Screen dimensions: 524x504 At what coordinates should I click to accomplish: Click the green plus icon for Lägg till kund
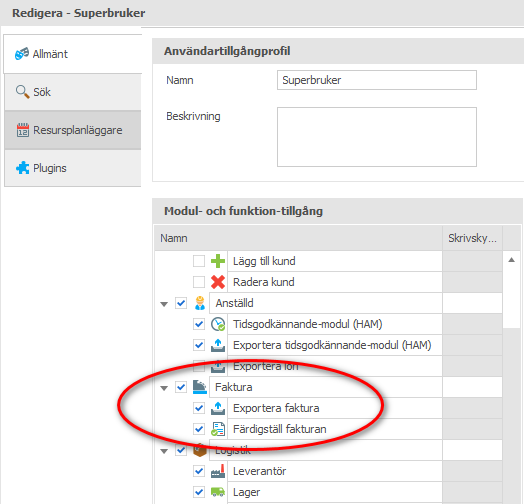click(x=218, y=261)
